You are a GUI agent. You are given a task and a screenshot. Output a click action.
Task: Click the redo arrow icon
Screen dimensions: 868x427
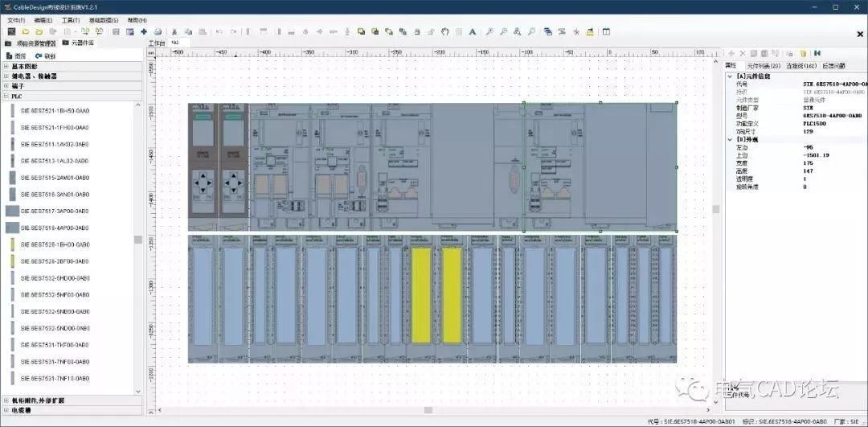(x=234, y=31)
